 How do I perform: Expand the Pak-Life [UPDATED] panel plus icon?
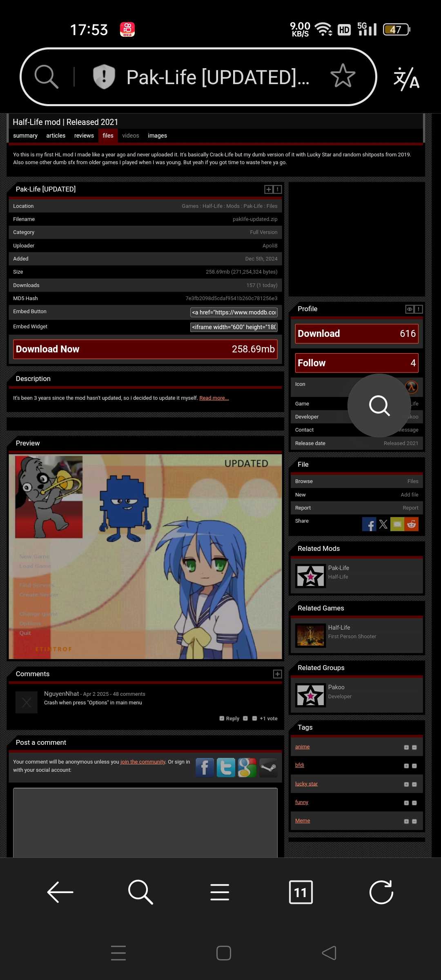[268, 189]
